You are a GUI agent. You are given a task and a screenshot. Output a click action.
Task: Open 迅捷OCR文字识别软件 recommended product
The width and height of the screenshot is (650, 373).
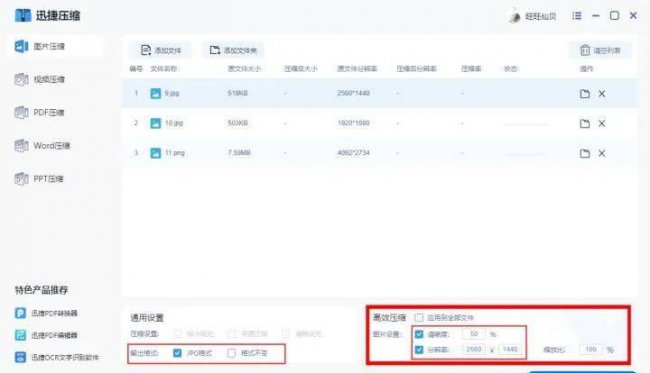pyautogui.click(x=57, y=357)
